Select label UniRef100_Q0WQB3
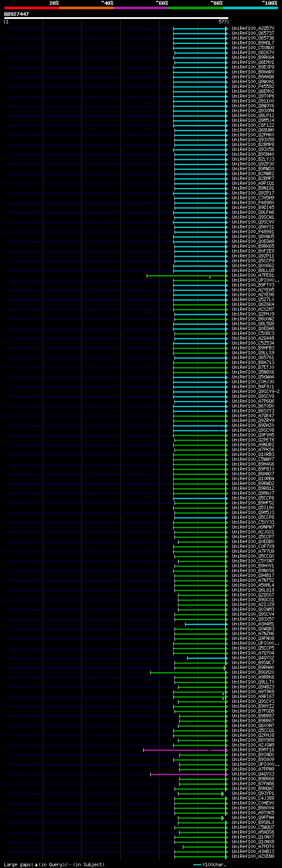Image resolution: width=282 pixels, height=868 pixels. 253,629
